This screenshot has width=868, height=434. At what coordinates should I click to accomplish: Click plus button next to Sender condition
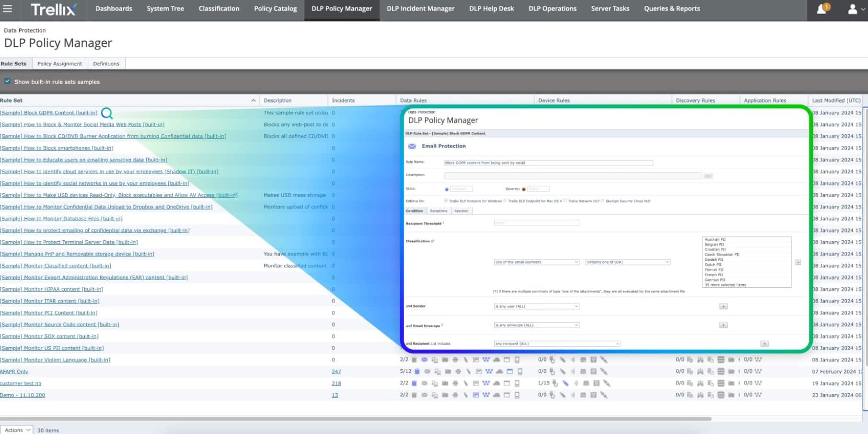tap(723, 306)
